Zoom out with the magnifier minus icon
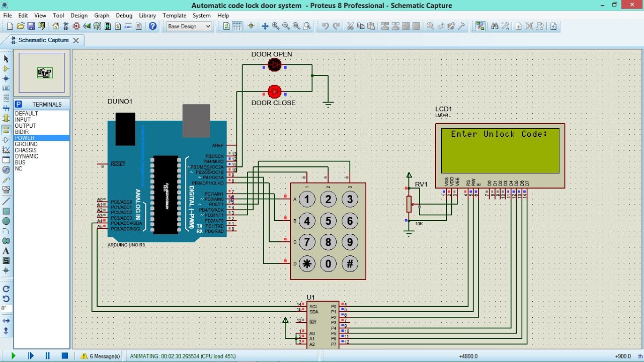Viewport: 644px width, 362px height. coord(286,26)
